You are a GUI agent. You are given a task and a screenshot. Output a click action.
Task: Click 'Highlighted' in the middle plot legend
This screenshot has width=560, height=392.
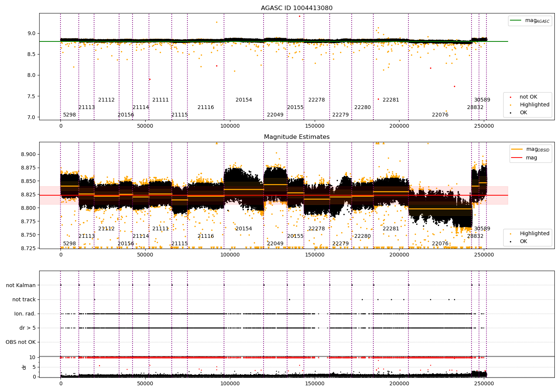[x=534, y=234]
